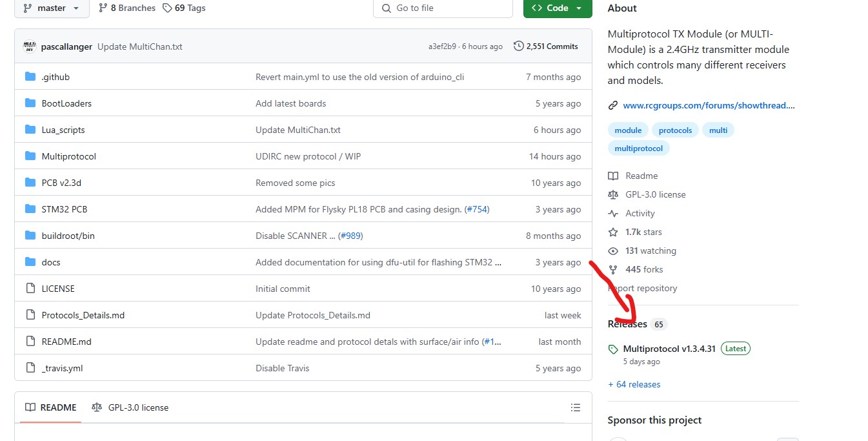868x441 pixels.
Task: Open pull request link #989
Action: click(x=350, y=236)
